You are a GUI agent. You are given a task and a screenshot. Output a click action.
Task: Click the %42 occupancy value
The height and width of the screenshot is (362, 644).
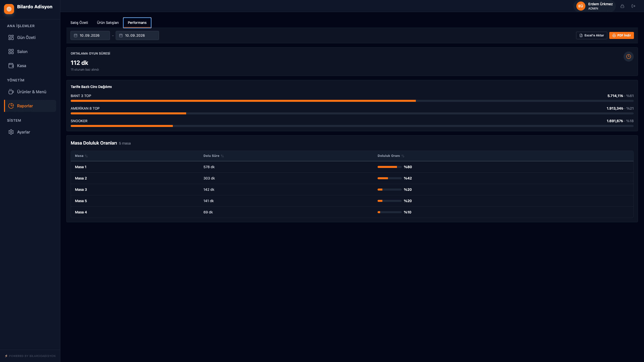tap(408, 178)
